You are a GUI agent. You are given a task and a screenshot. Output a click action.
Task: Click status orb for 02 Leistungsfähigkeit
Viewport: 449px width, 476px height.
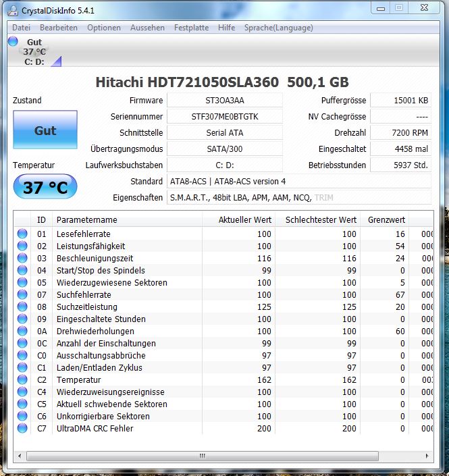[x=22, y=246]
